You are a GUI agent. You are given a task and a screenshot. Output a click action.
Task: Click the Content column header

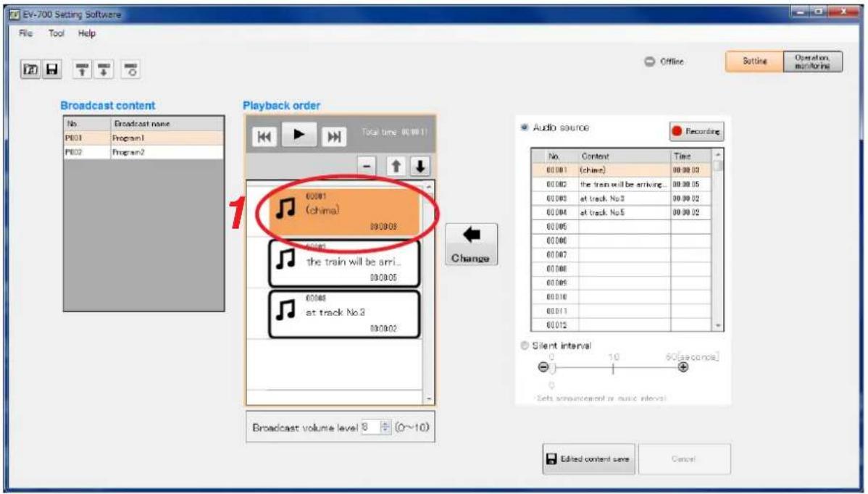pos(625,156)
